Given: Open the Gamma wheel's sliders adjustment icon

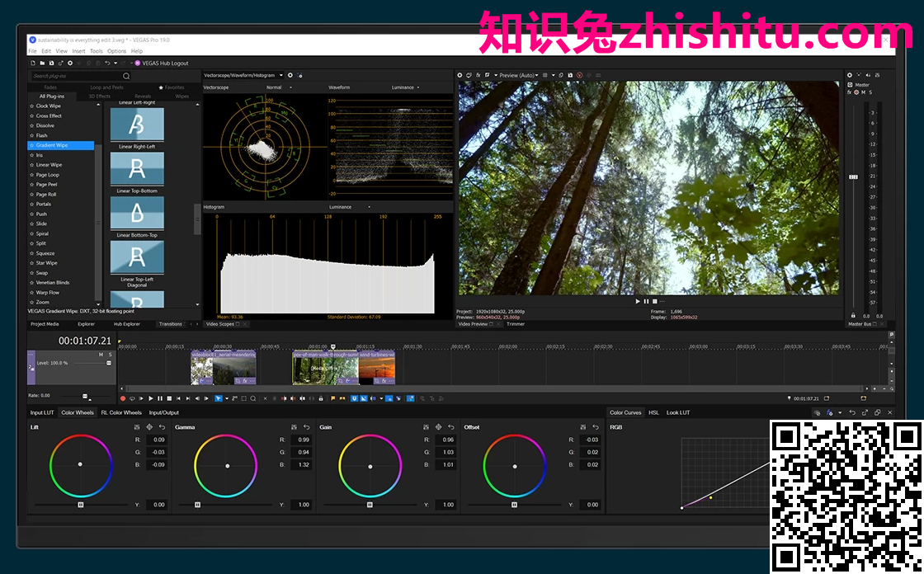Looking at the screenshot, I should pyautogui.click(x=294, y=427).
